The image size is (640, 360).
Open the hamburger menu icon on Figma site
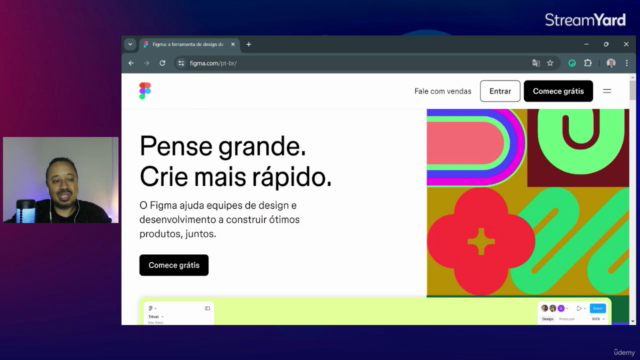pos(607,91)
